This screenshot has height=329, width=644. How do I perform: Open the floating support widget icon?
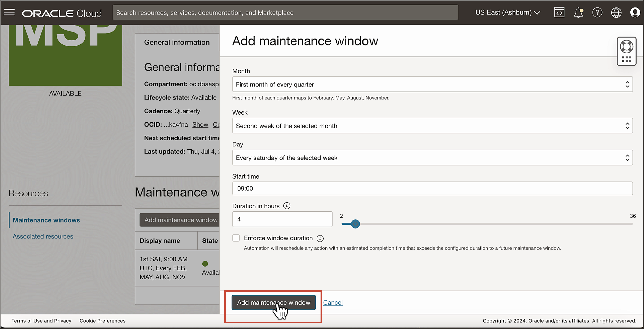(626, 51)
